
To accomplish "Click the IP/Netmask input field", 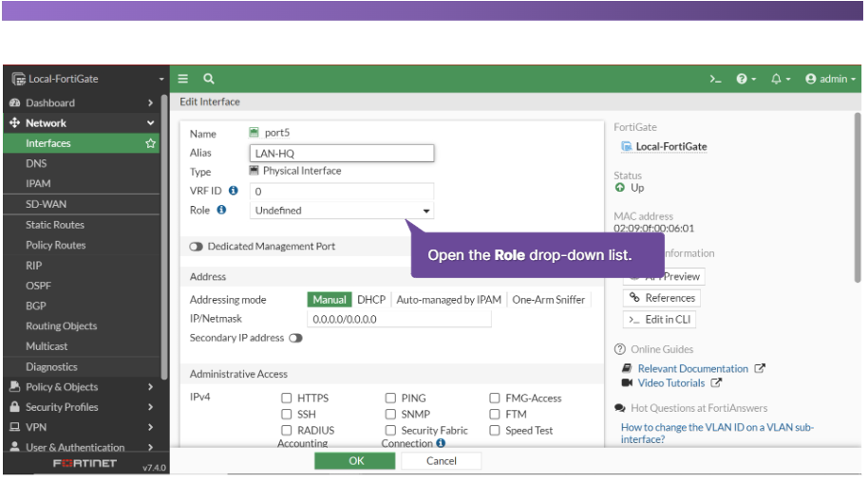I will pyautogui.click(x=399, y=320).
